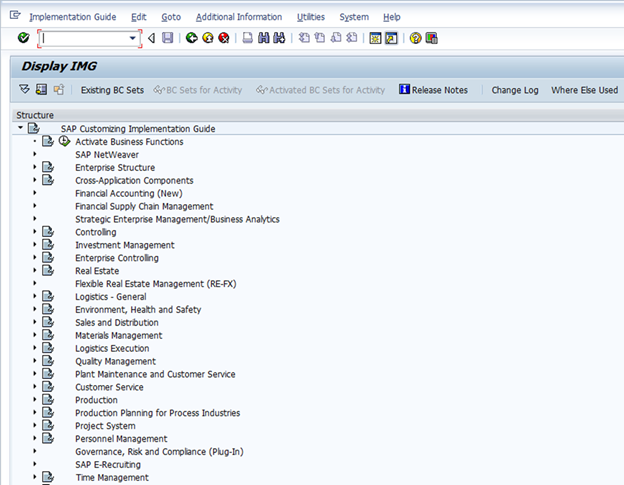The height and width of the screenshot is (485, 624).
Task: Open Help via yellow question mark icon
Action: point(415,38)
